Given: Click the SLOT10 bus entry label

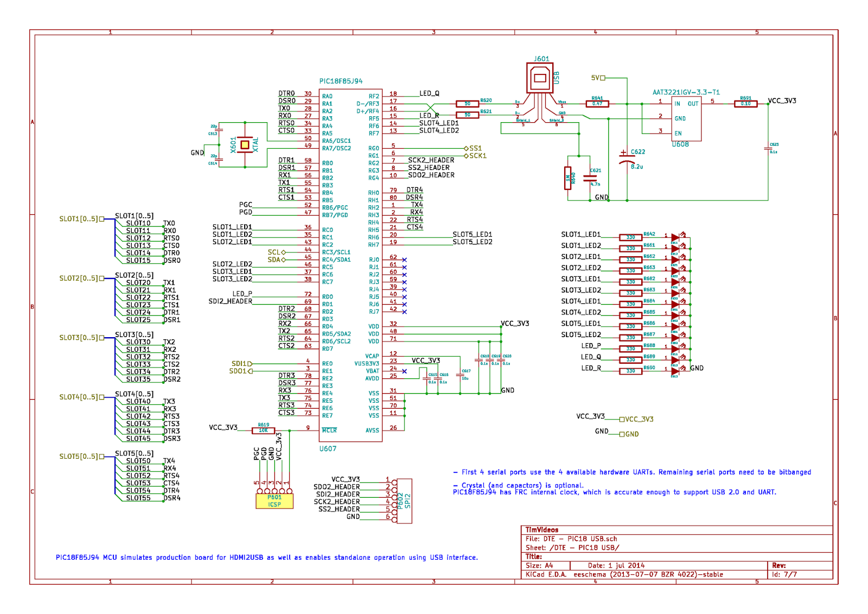Looking at the screenshot, I should [x=138, y=223].
